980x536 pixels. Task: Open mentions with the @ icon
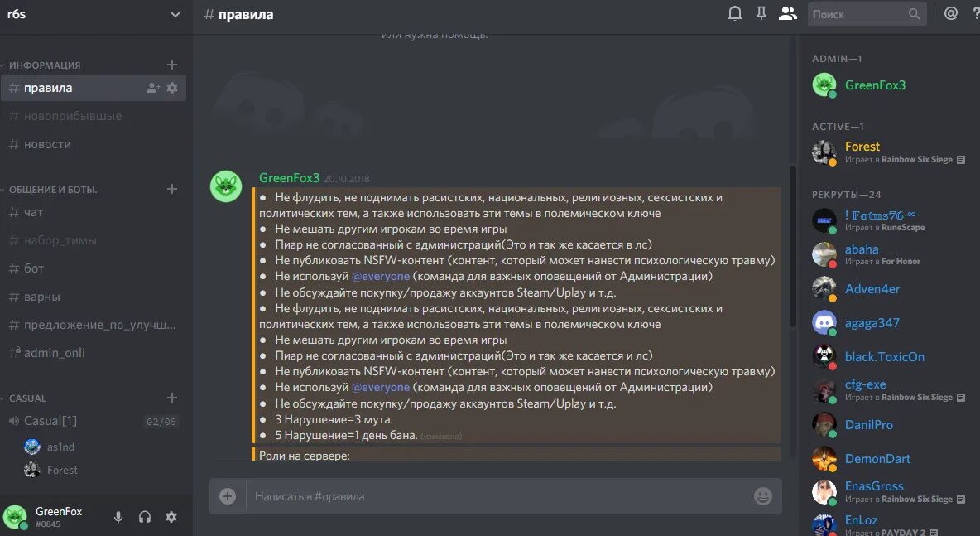[x=951, y=13]
